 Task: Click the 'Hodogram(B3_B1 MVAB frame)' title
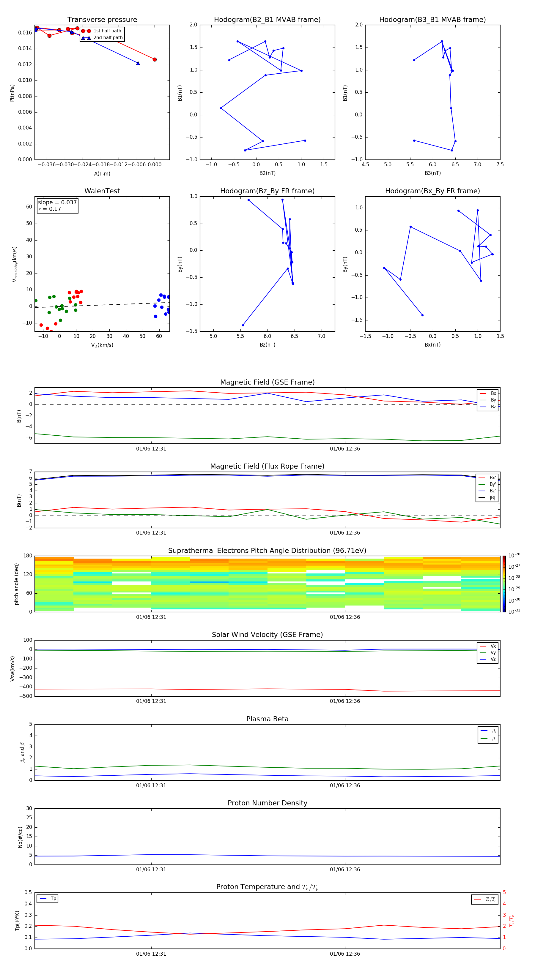point(432,20)
